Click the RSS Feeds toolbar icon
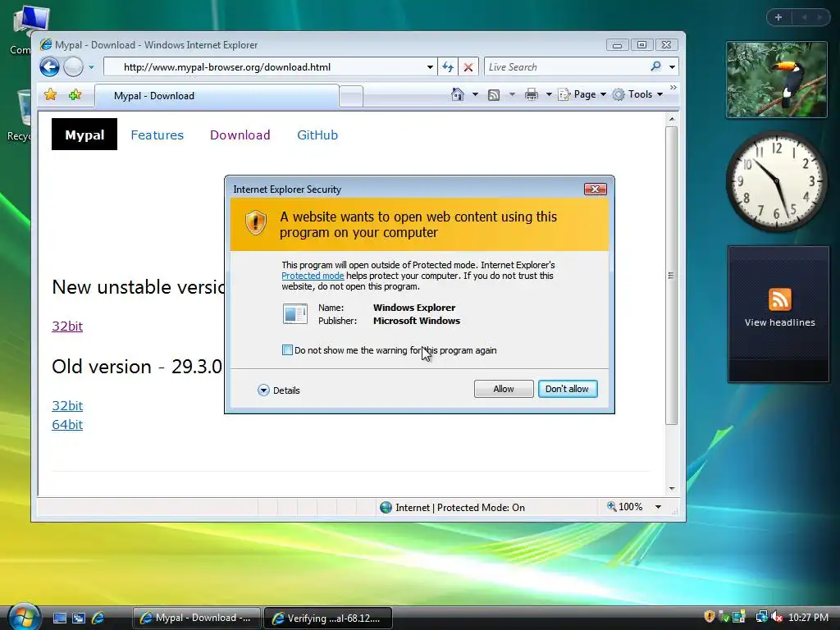 [x=493, y=95]
